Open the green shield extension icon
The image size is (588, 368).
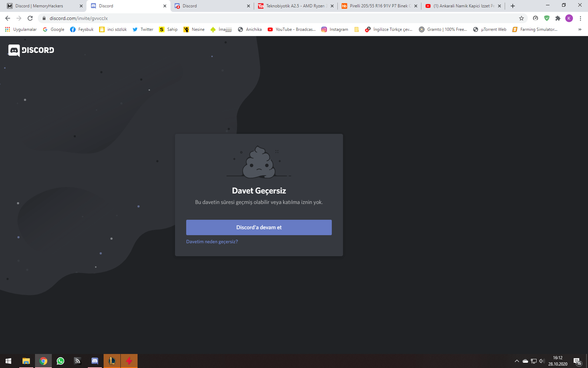point(547,18)
